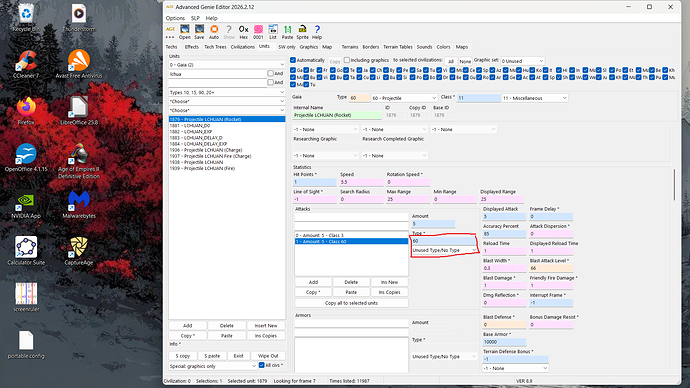
Task: Open Recycle Bin on the desktop
Action: [x=26, y=18]
